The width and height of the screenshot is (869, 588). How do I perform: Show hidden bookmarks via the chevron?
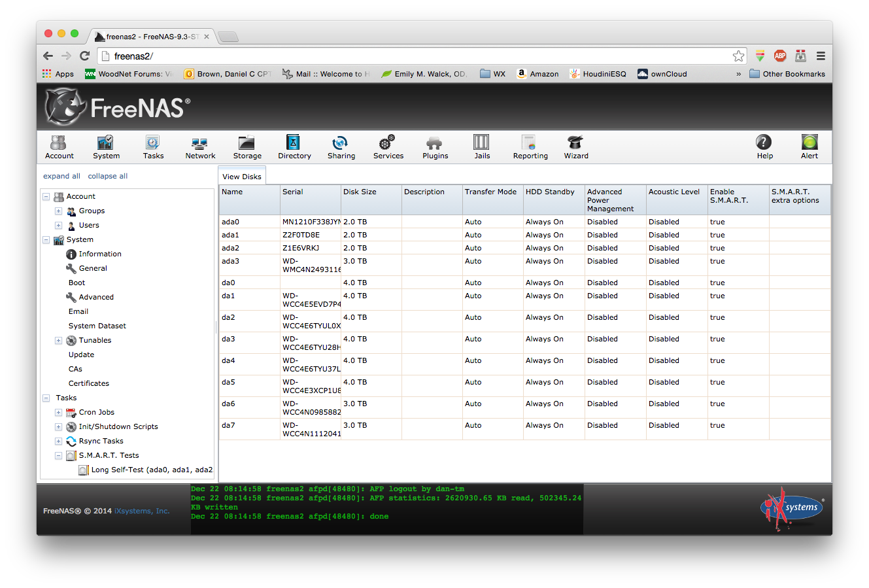click(739, 74)
